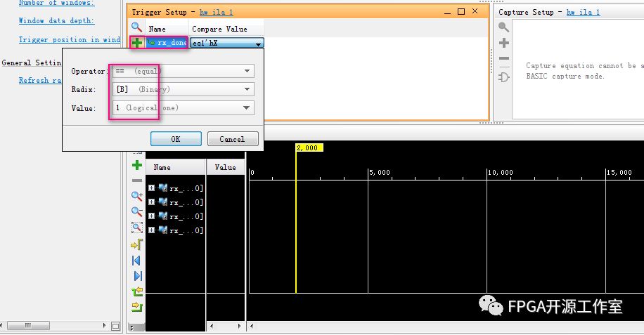Click the go to first time icon
Screen dimensions: 644x335
click(x=137, y=261)
